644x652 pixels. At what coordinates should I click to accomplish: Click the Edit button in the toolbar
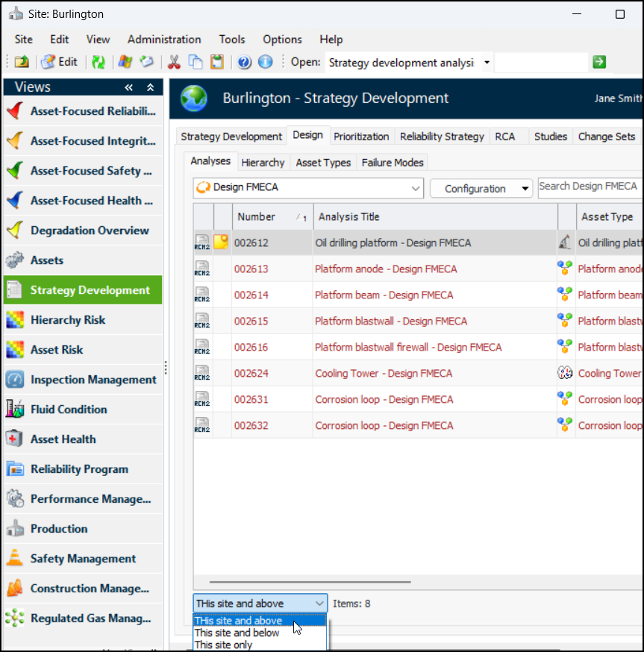pos(60,63)
